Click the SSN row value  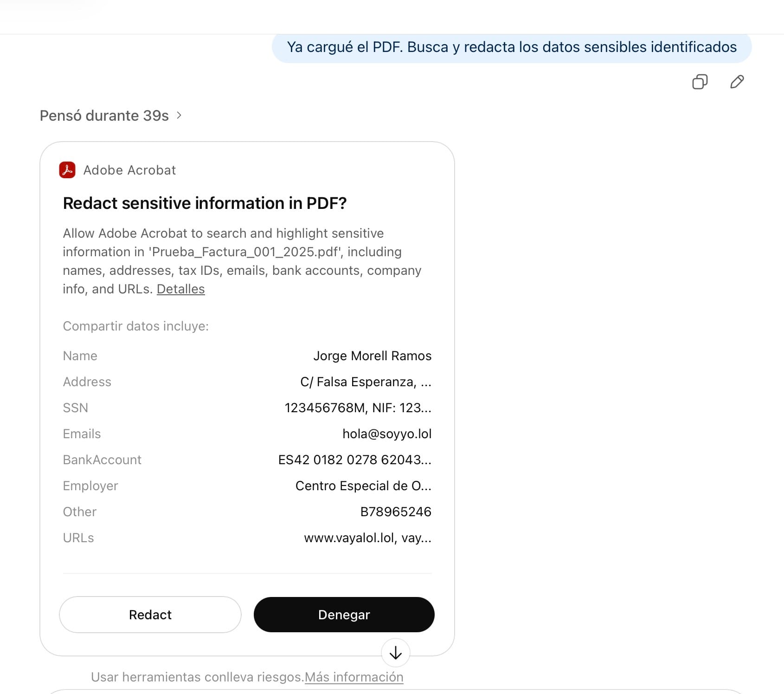click(358, 408)
